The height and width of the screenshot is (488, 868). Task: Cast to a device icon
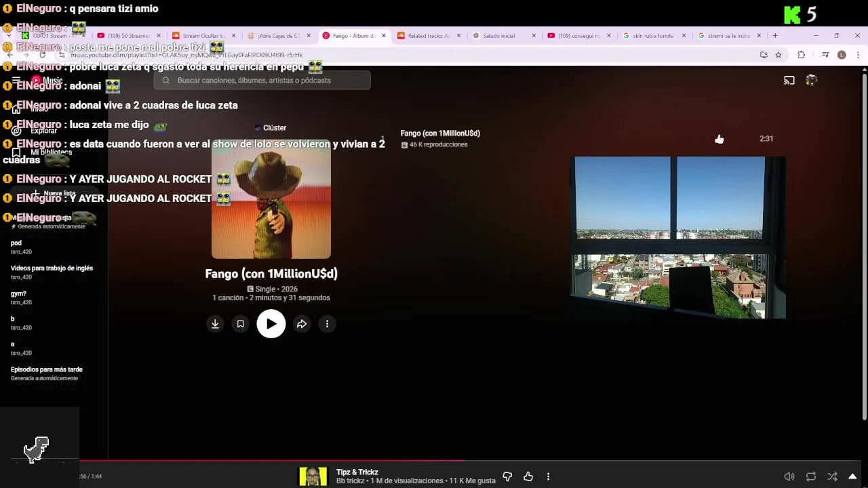point(789,81)
